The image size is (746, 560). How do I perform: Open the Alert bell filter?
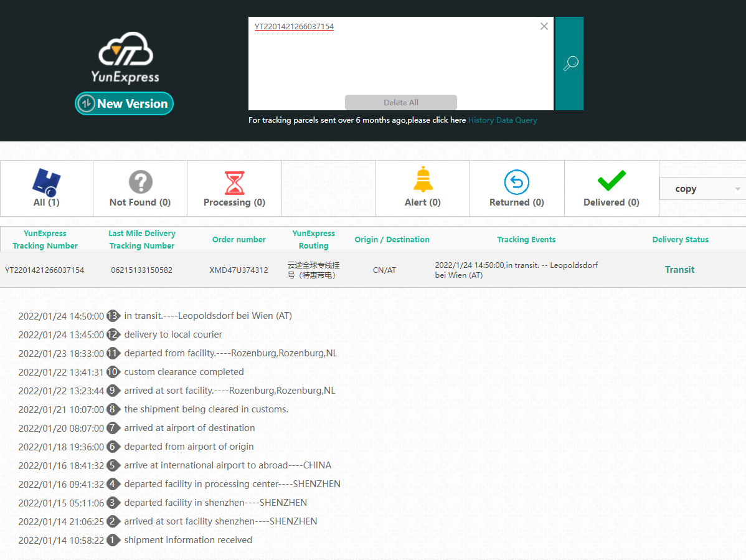tap(423, 188)
